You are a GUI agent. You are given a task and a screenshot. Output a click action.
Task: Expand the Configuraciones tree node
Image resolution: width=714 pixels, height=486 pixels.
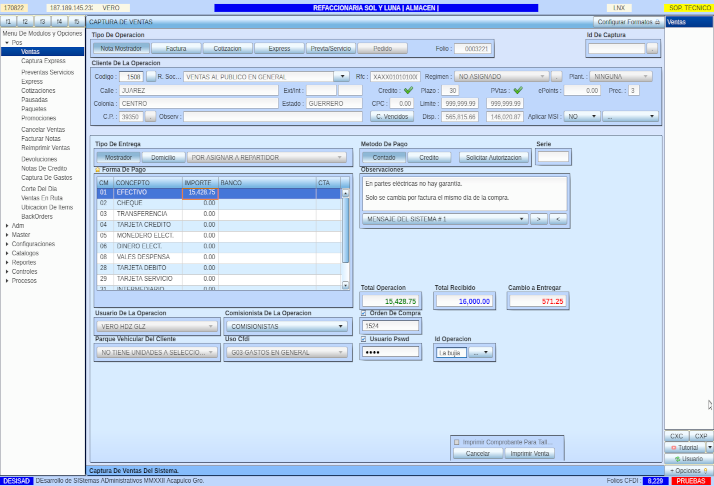[7, 244]
